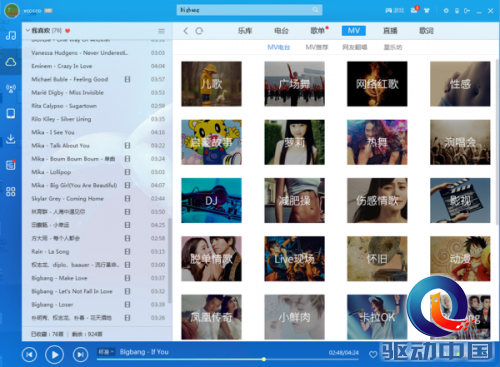Image resolution: width=500 pixels, height=367 pixels.
Task: Click the search magnifier icon
Action: (x=315, y=10)
